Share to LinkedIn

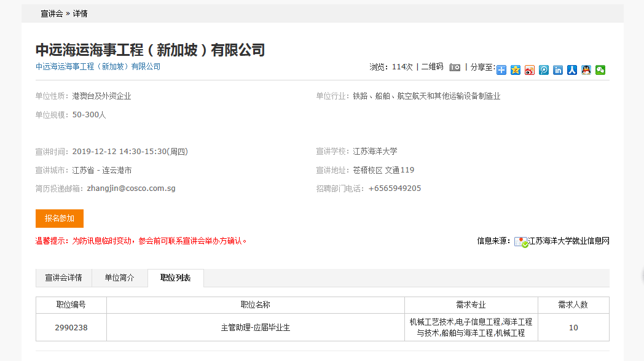[558, 70]
